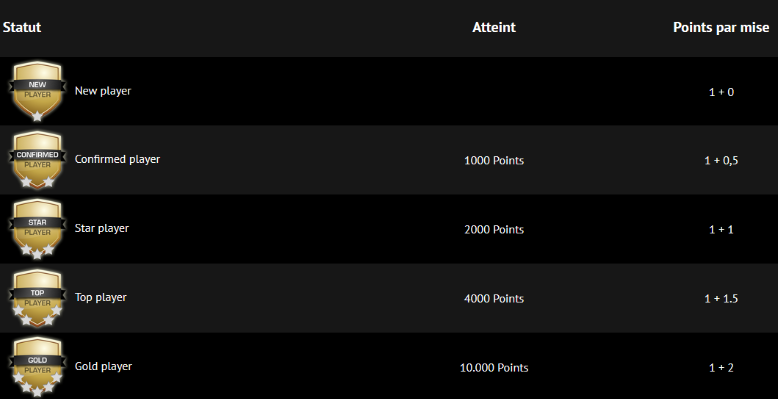The width and height of the screenshot is (778, 399).
Task: Click the Statut column header
Action: tap(22, 27)
